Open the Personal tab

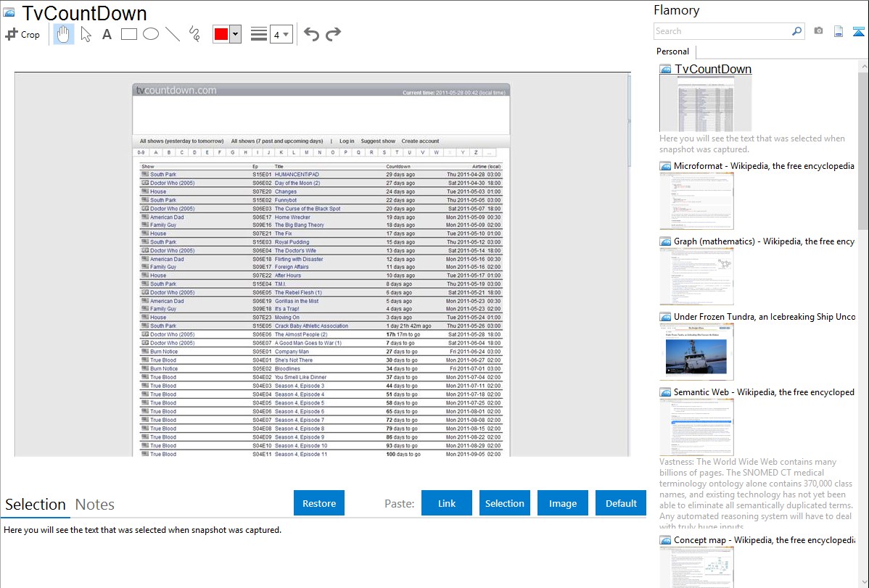pos(673,51)
